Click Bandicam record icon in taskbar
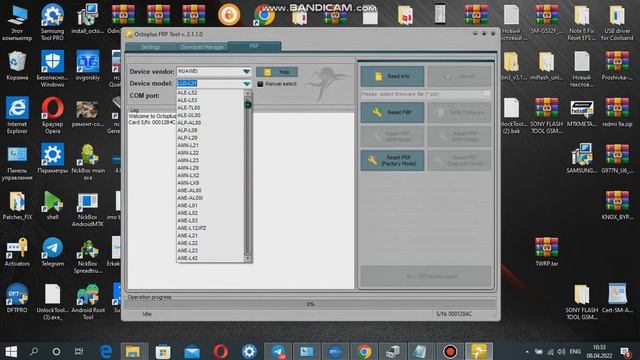The width and height of the screenshot is (640, 360). [450, 351]
